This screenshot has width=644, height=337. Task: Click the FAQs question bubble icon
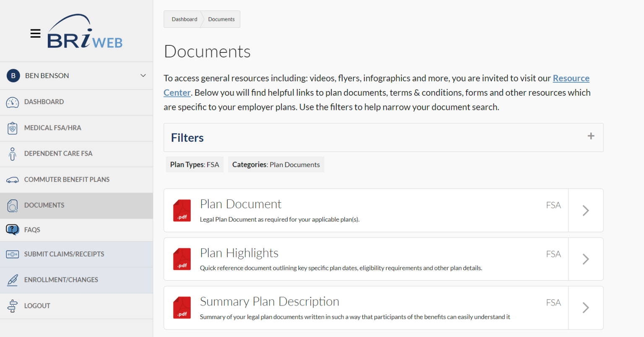(x=13, y=230)
